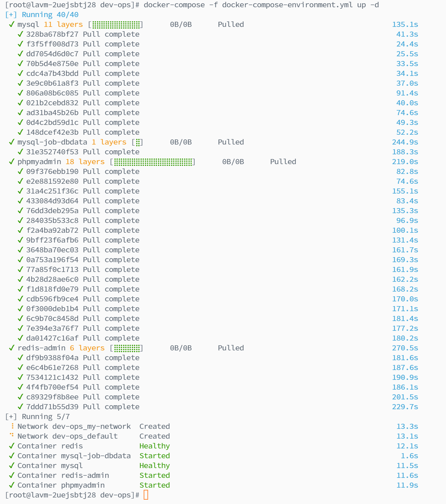
Task: Click the mysql-job-dbdata progress bar
Action: [138, 142]
